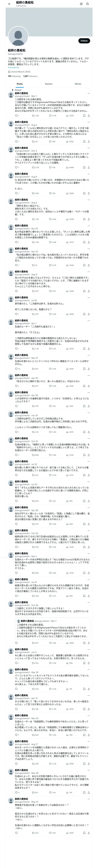Follow this profile
98x868 pixels.
[x=84, y=41]
